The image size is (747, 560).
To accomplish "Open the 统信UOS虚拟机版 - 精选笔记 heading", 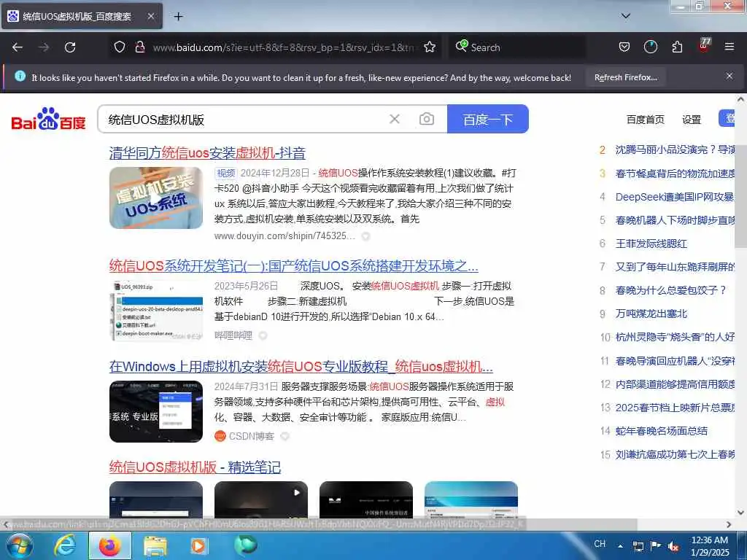I will 195,467.
